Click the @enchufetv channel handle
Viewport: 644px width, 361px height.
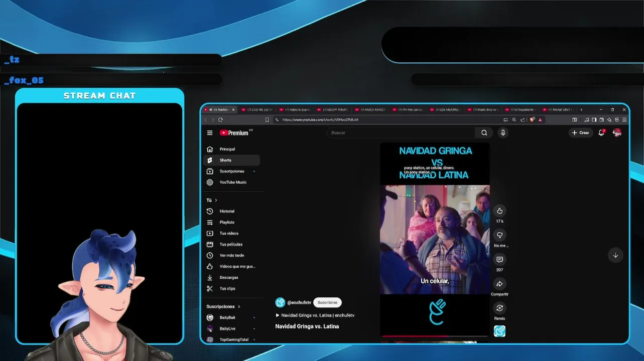(299, 302)
